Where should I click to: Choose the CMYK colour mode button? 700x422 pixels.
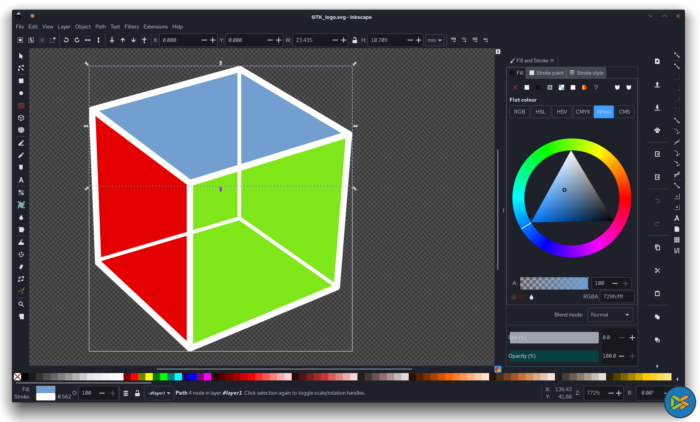[583, 112]
